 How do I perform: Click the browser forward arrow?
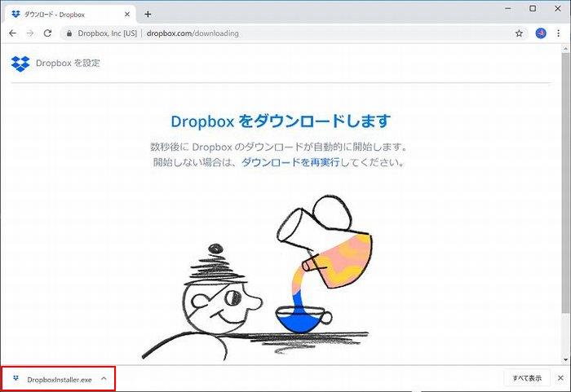pyautogui.click(x=30, y=33)
